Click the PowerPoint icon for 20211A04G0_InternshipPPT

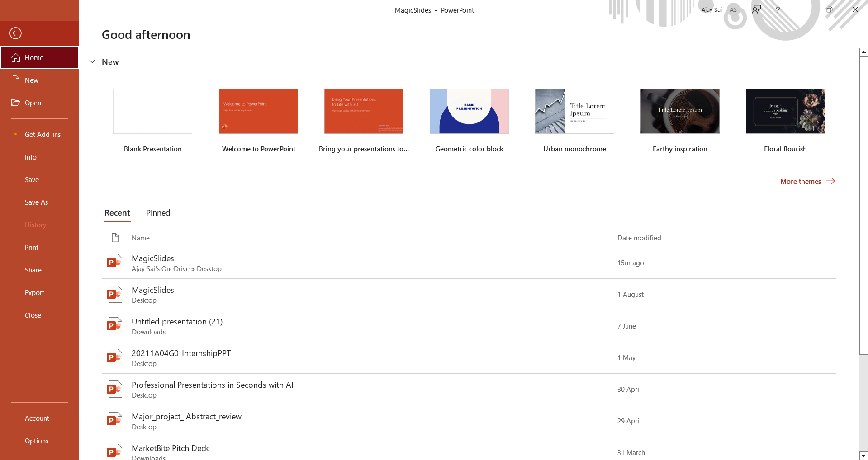[x=114, y=357]
